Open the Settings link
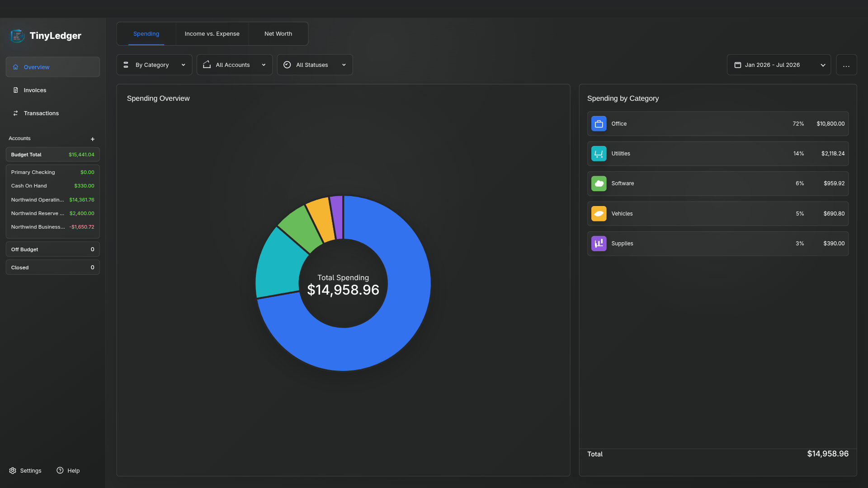 (25, 470)
